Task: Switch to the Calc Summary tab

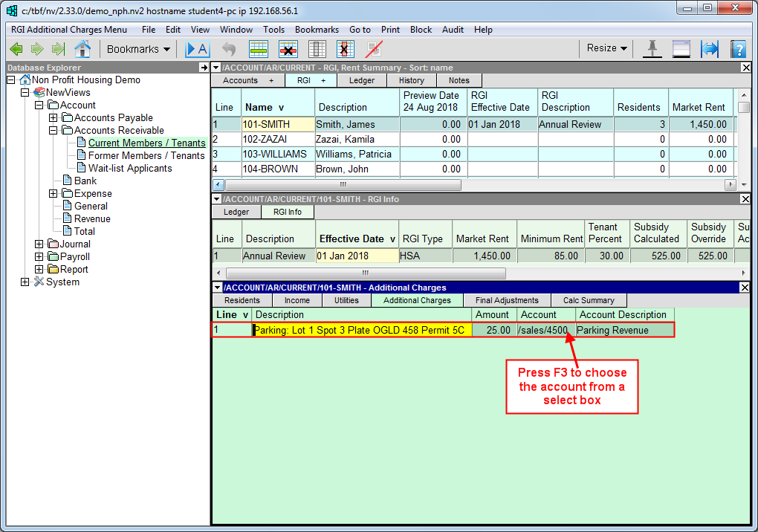Action: (x=589, y=300)
